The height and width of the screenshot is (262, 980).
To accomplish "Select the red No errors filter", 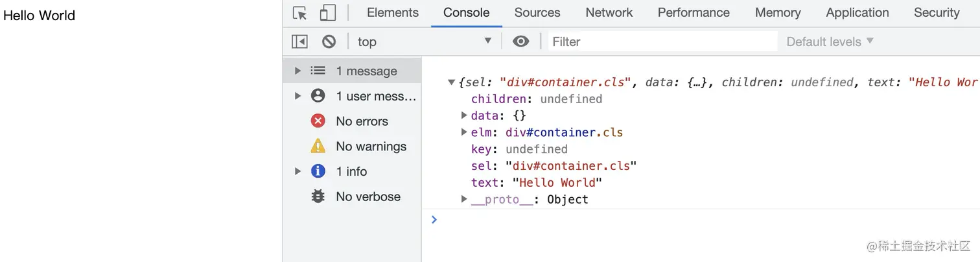I will coord(361,121).
